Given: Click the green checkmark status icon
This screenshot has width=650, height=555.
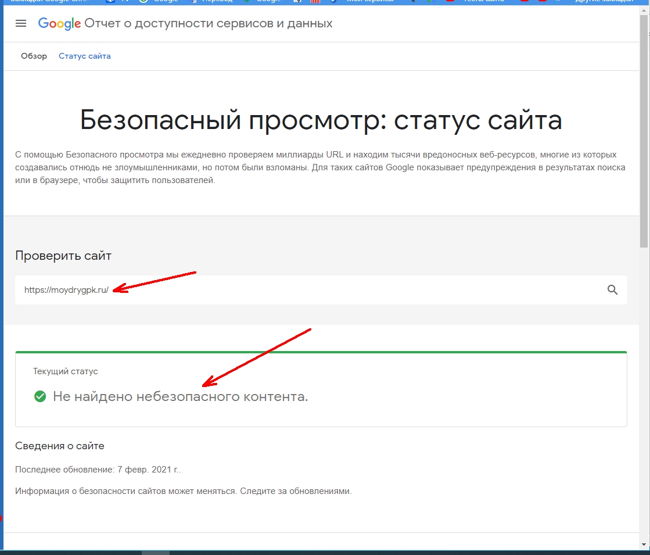Looking at the screenshot, I should [x=40, y=396].
